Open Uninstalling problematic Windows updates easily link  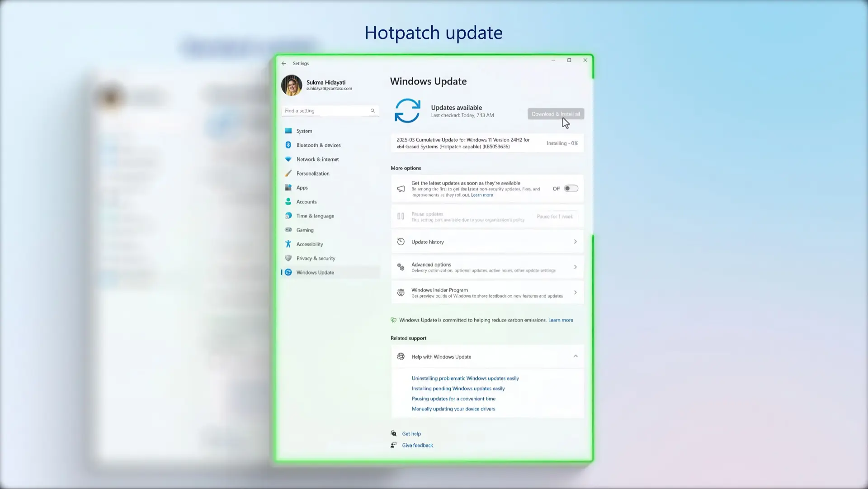(x=465, y=379)
